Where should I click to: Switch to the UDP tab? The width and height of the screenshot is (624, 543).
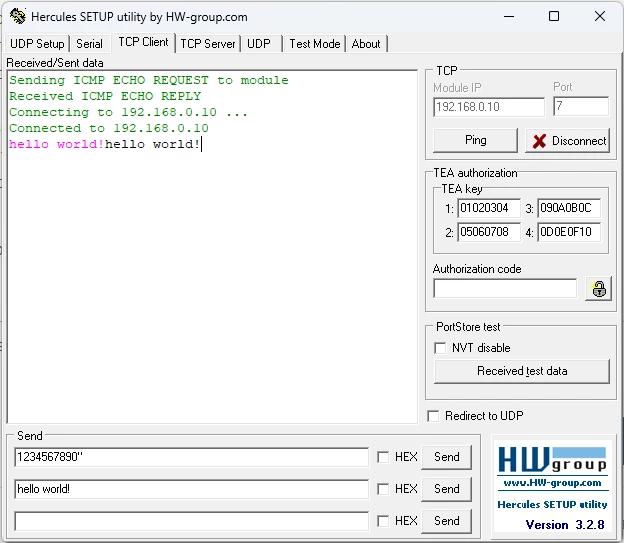pyautogui.click(x=259, y=43)
